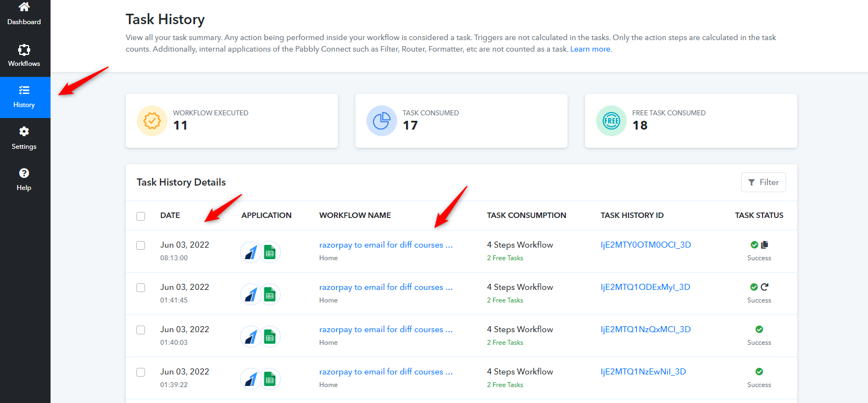Click the re-execute arrow in 01:41:45 status
868x403 pixels.
tap(764, 287)
